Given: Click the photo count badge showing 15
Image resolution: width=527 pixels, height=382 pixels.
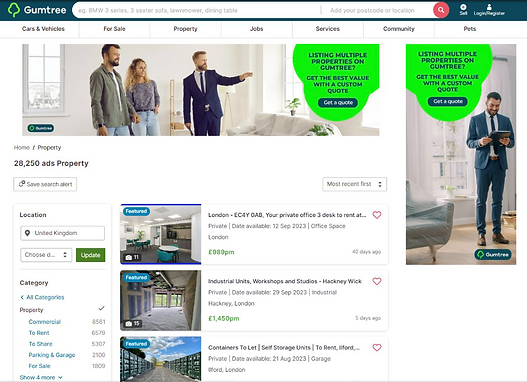Looking at the screenshot, I should click(x=133, y=323).
